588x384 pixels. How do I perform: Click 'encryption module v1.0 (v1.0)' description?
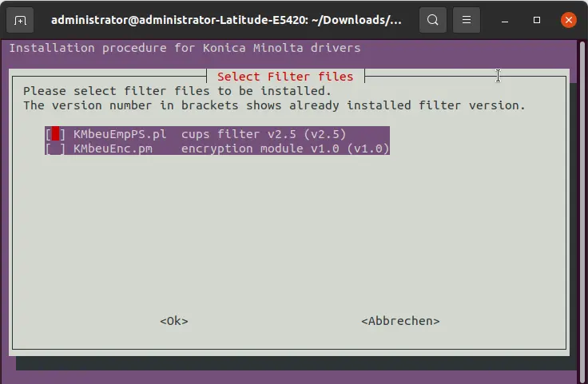click(x=285, y=148)
